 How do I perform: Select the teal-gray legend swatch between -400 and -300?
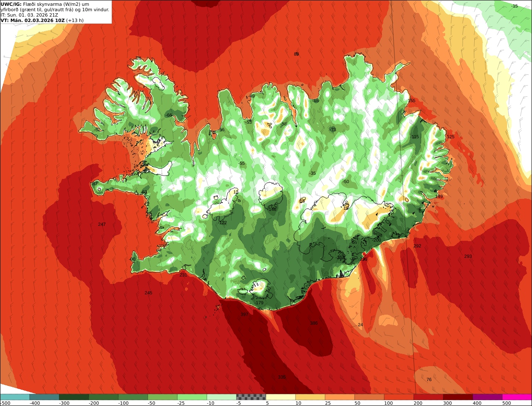(44, 397)
